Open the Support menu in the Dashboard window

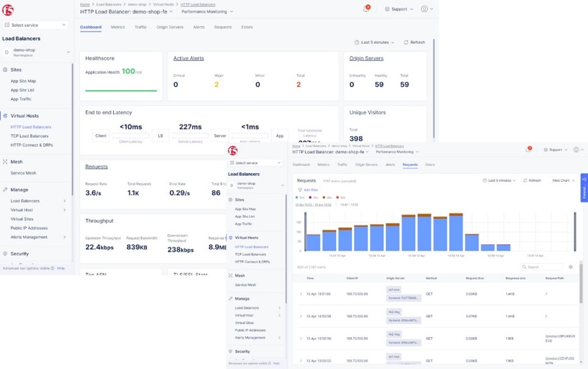pyautogui.click(x=399, y=9)
